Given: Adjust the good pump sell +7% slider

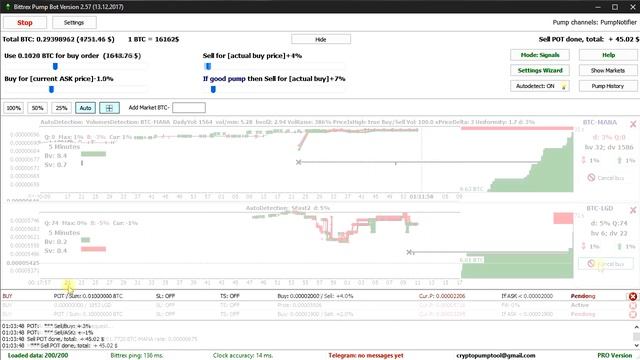Looking at the screenshot, I should (213, 89).
